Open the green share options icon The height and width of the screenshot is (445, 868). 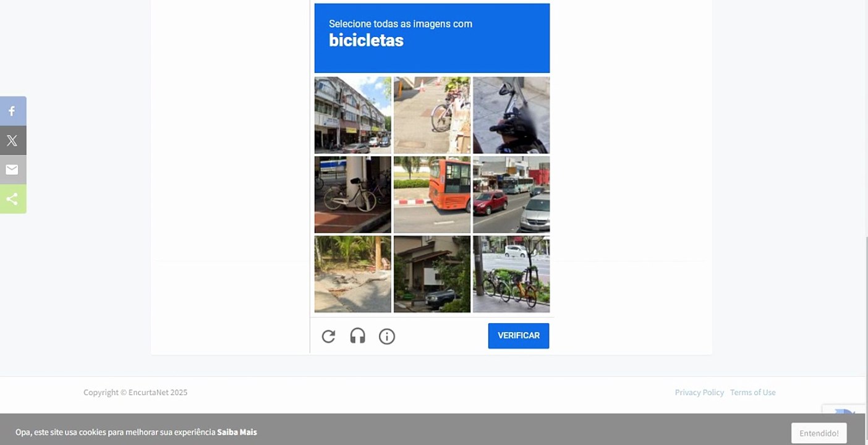[12, 199]
